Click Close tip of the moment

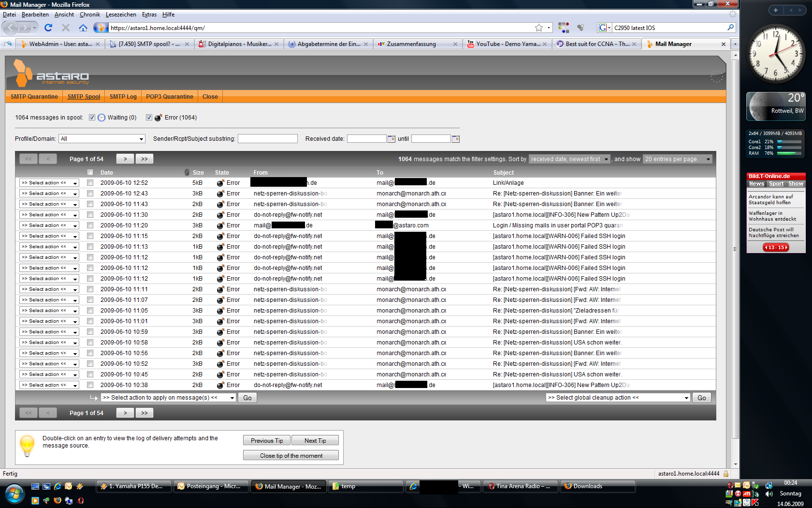tap(291, 456)
